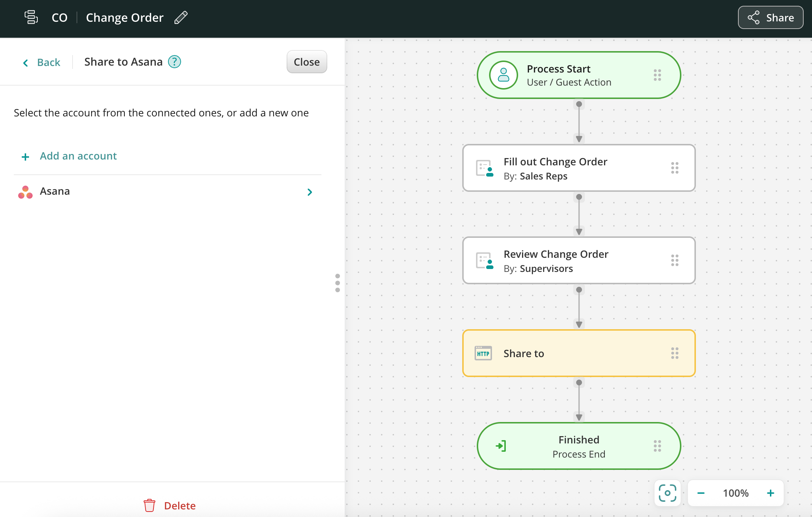Expand the Asana account chevron
Image resolution: width=812 pixels, height=517 pixels.
(x=309, y=192)
